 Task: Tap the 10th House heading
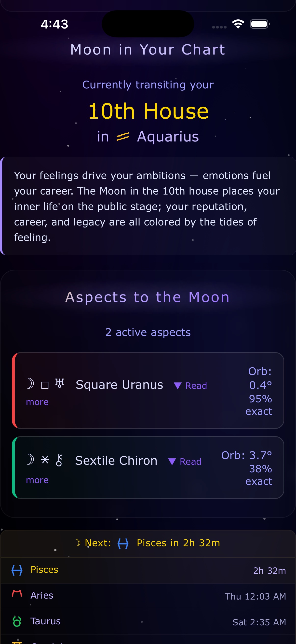pyautogui.click(x=148, y=111)
